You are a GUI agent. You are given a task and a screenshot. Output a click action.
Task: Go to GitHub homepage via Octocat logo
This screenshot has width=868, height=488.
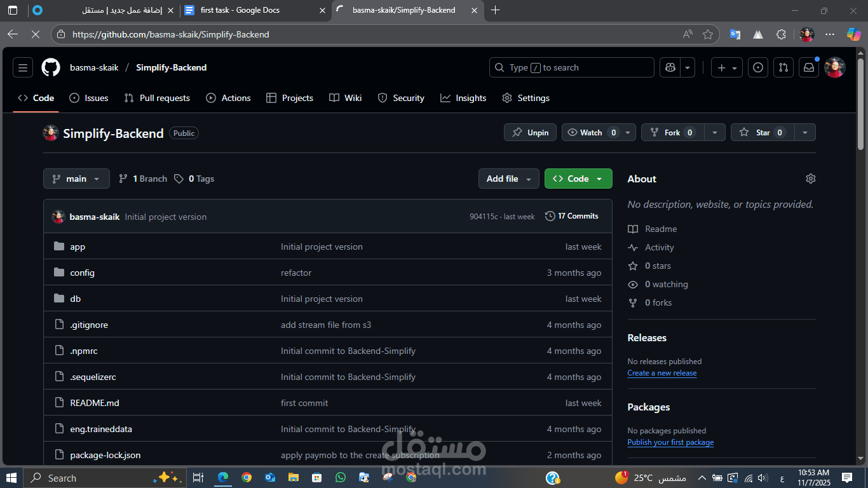[x=51, y=67]
